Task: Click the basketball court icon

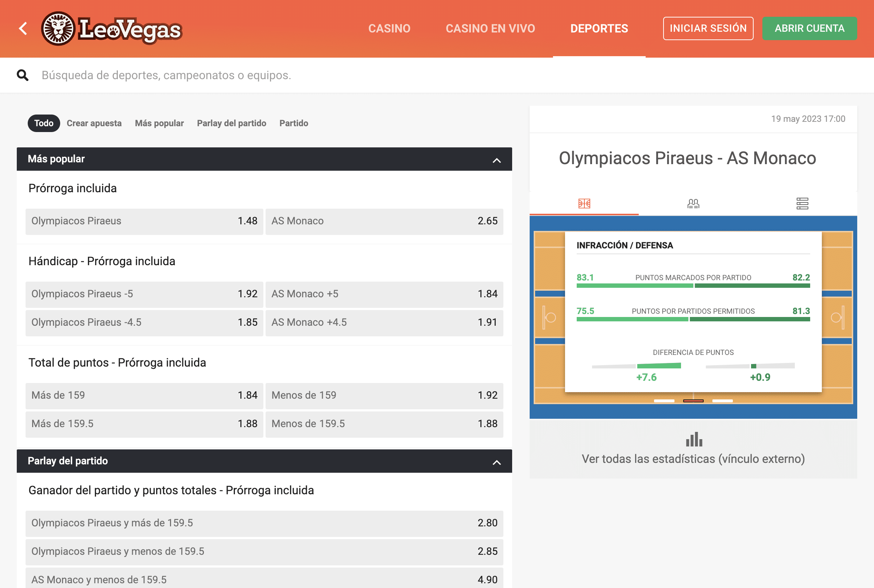Action: coord(585,202)
